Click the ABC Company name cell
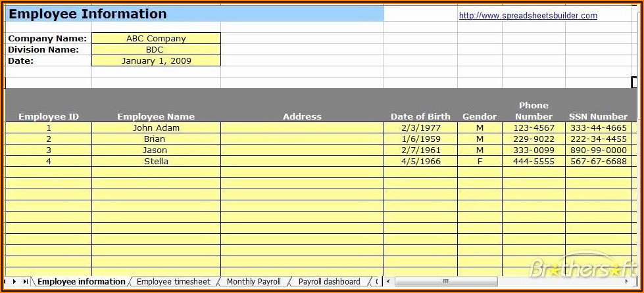 click(156, 39)
